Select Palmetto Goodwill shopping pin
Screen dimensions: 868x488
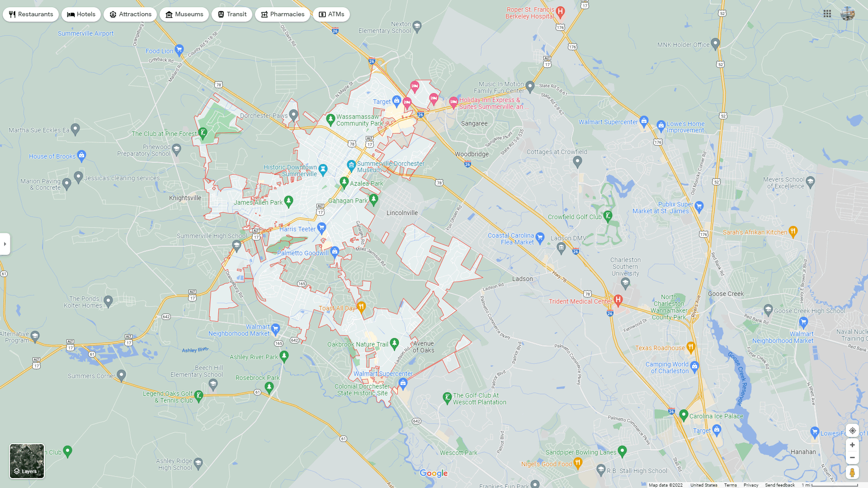point(335,252)
